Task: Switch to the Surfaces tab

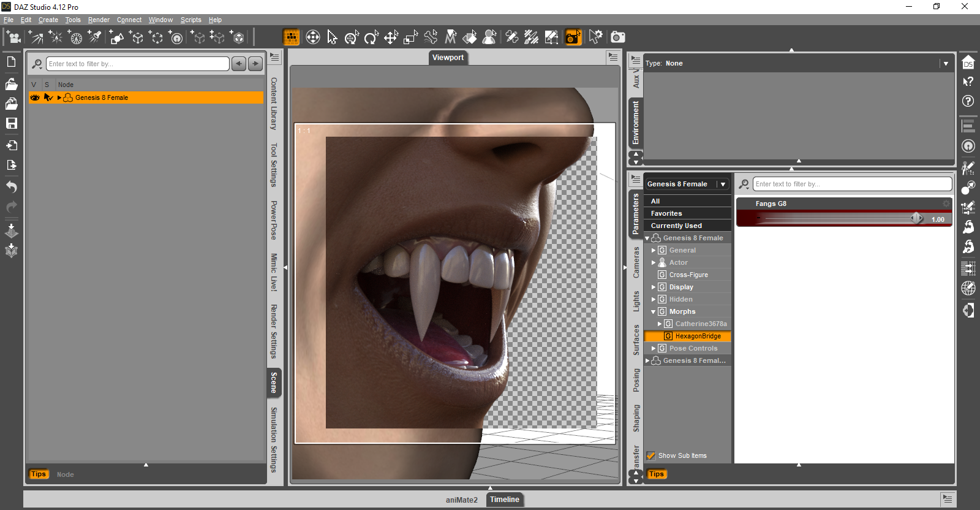Action: [636, 340]
